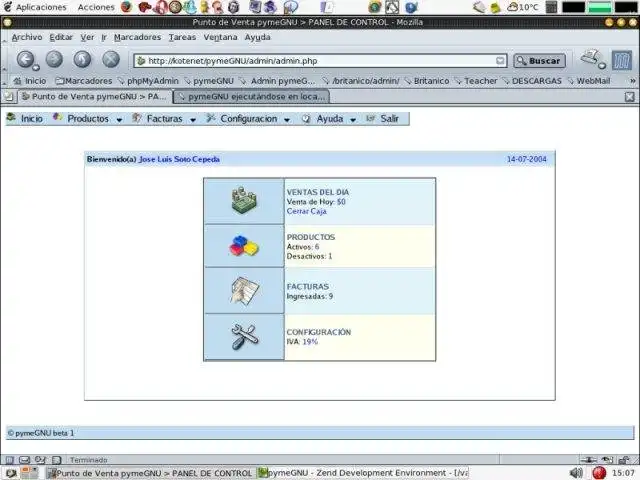
Task: Switch to pymeGNU ejecutándose tab
Action: (x=251, y=97)
